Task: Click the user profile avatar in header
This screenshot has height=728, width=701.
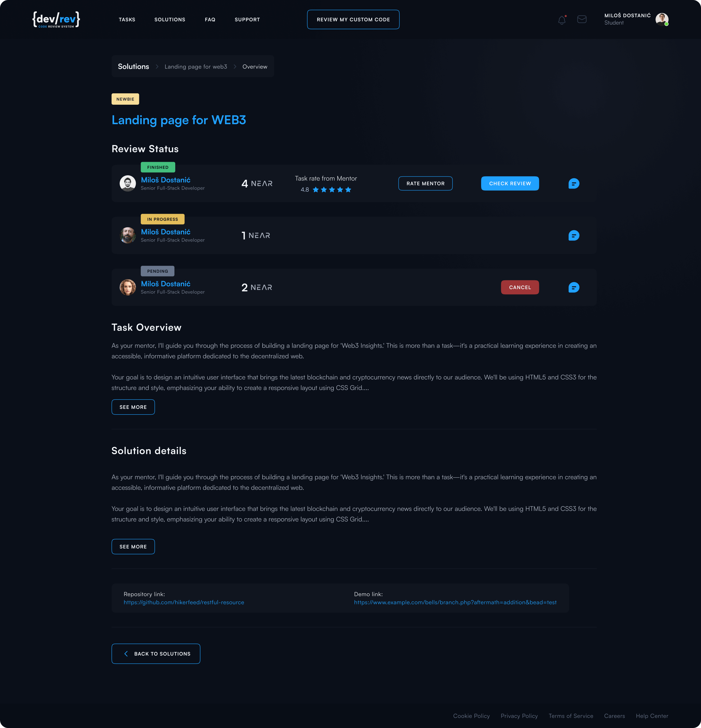Action: (662, 19)
